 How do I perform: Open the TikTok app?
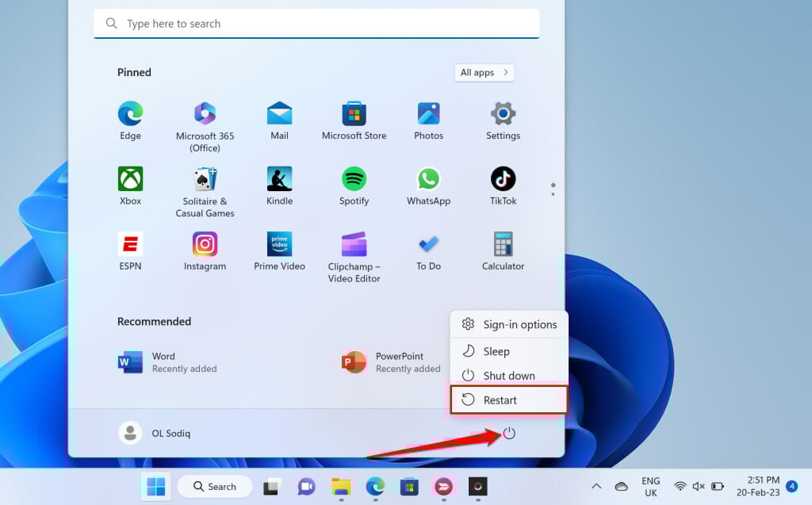coord(503,186)
